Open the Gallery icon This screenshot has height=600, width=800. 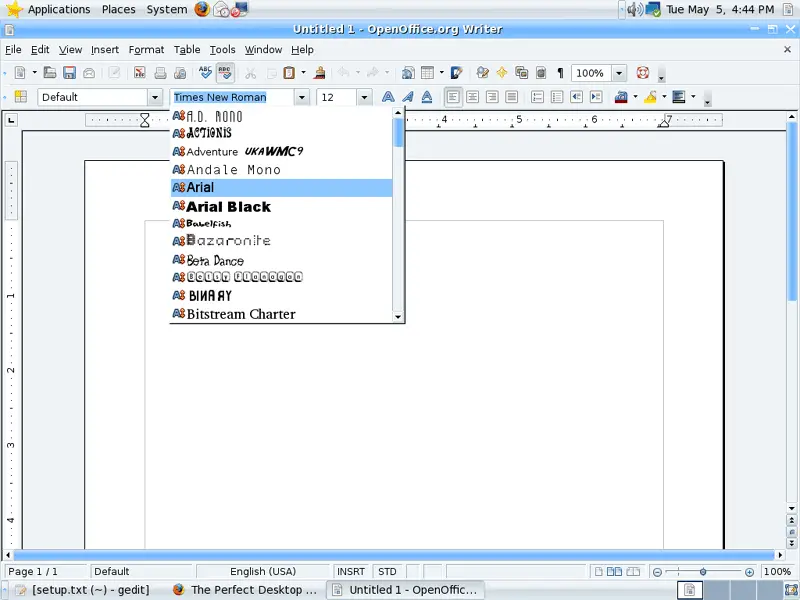[521, 73]
